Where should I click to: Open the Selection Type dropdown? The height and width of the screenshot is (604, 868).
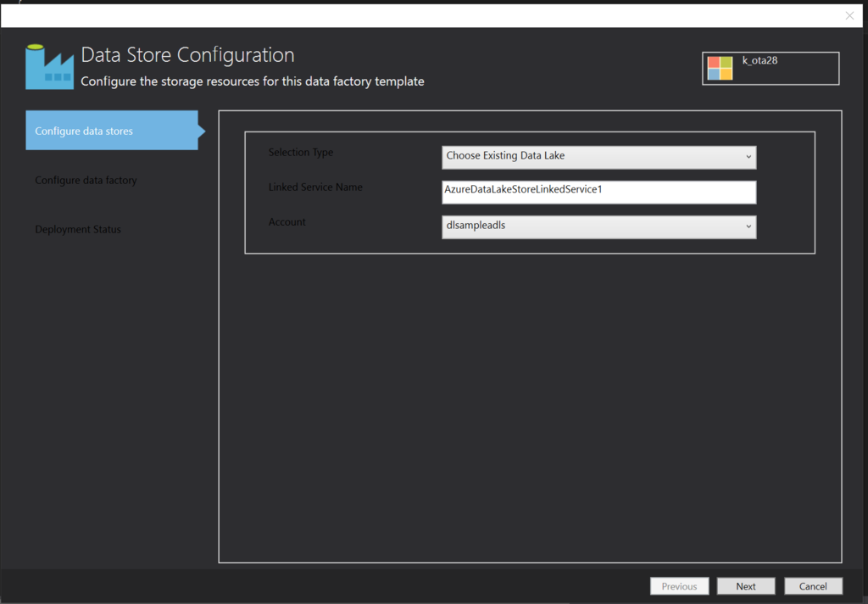tap(599, 157)
